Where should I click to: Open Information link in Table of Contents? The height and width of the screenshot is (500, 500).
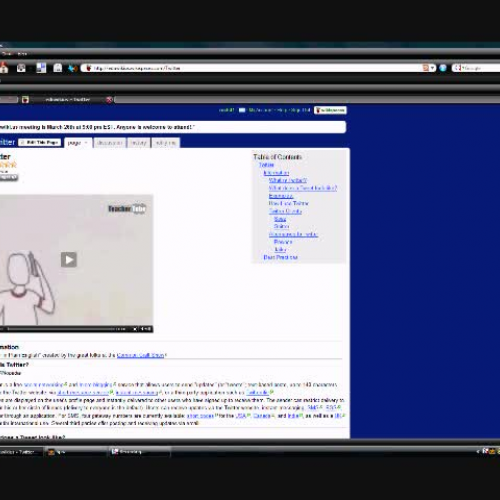pos(276,173)
